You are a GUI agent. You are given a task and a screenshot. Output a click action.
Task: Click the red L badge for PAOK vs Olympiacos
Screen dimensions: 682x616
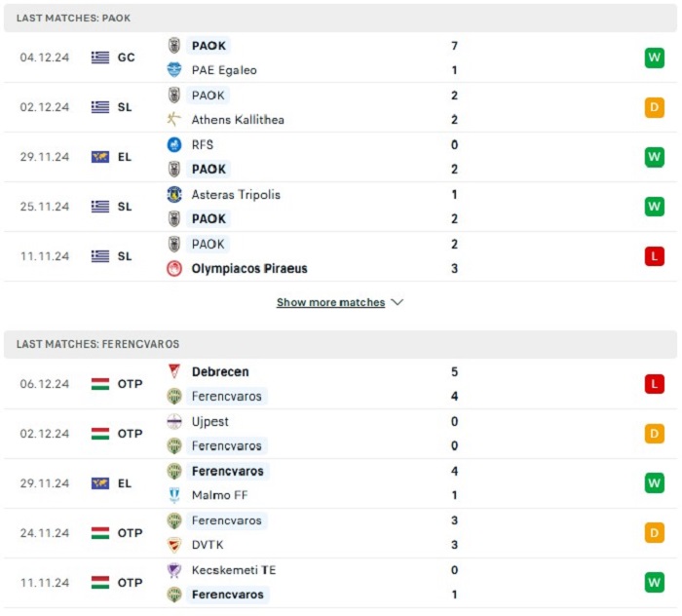tap(654, 256)
